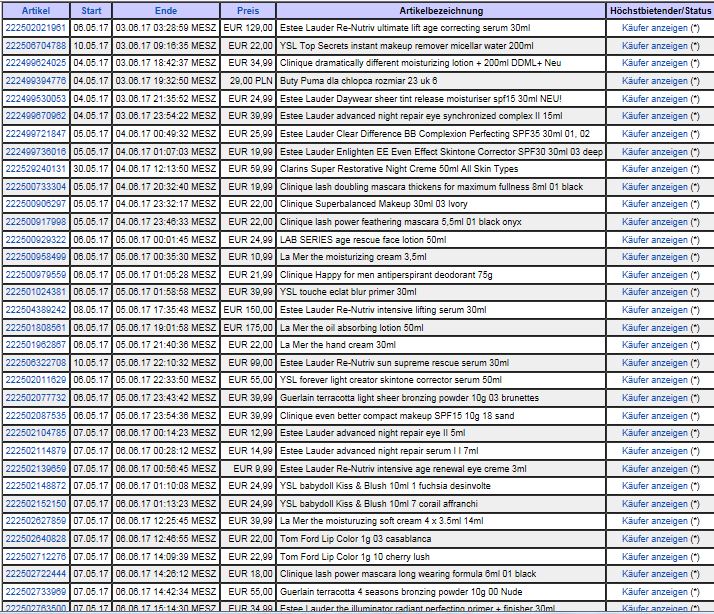The image size is (714, 614).
Task: Show buyers for Tom Ford Lip Color cherry lush
Action: (x=654, y=557)
